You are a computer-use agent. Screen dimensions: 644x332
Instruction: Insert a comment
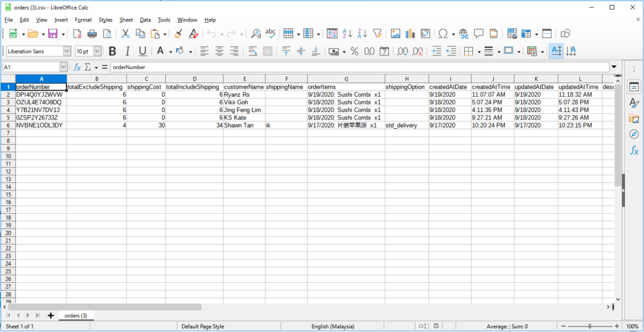479,34
